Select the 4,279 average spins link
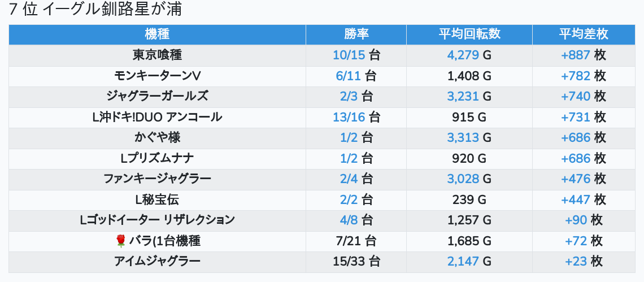The width and height of the screenshot is (644, 282). coord(463,55)
